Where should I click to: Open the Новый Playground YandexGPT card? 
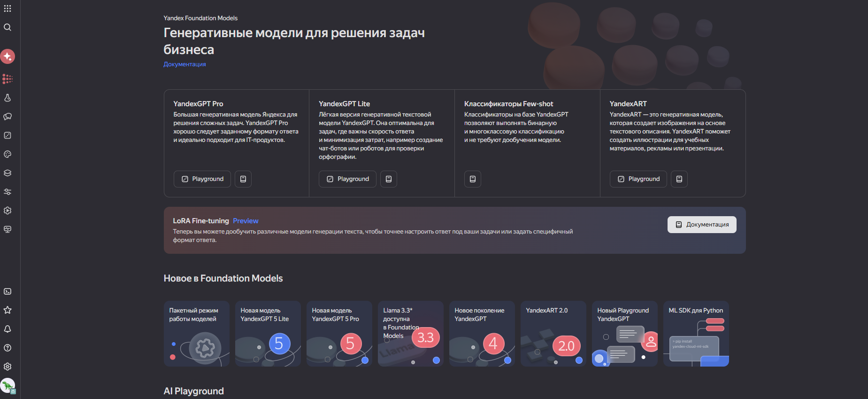coord(625,334)
